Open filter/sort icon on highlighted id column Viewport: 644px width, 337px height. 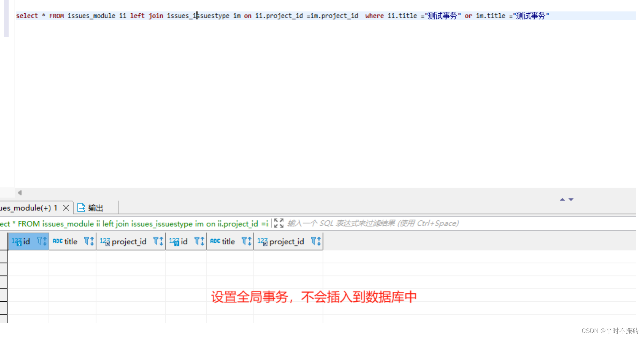42,241
